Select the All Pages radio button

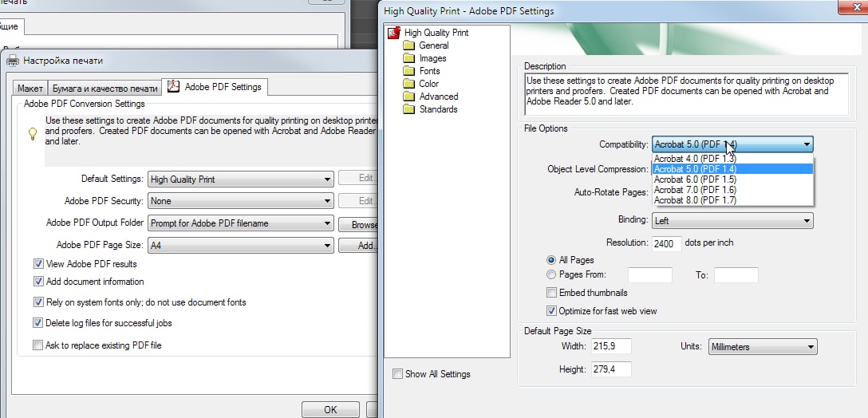[x=550, y=260]
